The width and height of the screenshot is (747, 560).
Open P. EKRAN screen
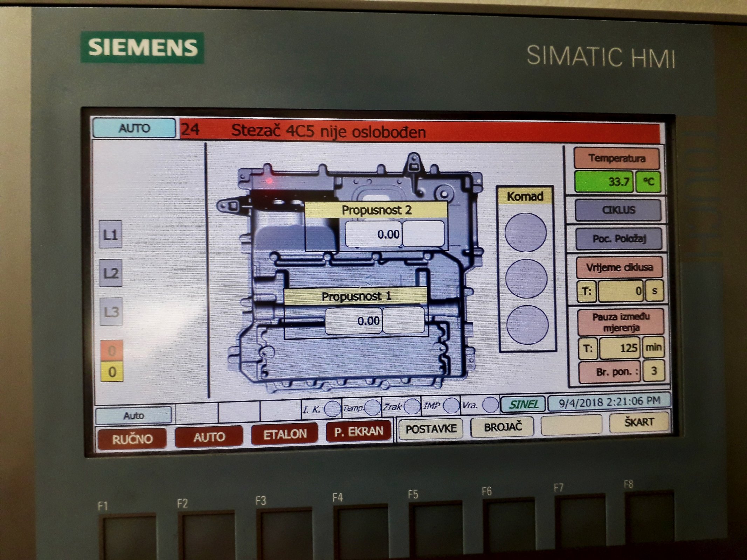point(358,432)
